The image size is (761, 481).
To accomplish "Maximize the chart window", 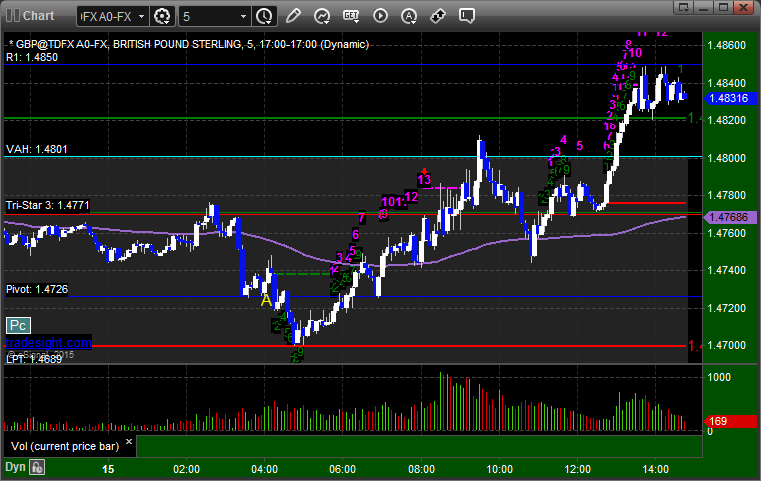I will (723, 7).
